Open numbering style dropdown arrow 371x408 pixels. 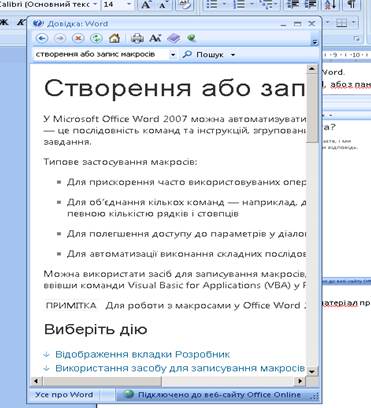(252, 5)
